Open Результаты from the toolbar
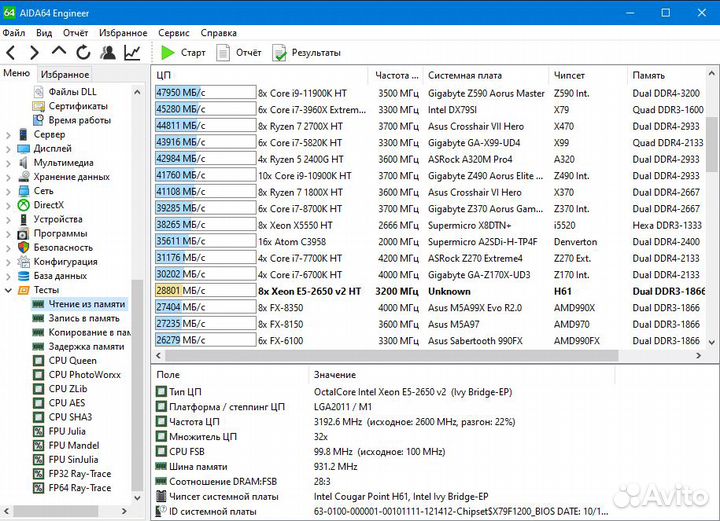The image size is (720, 521). tap(306, 53)
